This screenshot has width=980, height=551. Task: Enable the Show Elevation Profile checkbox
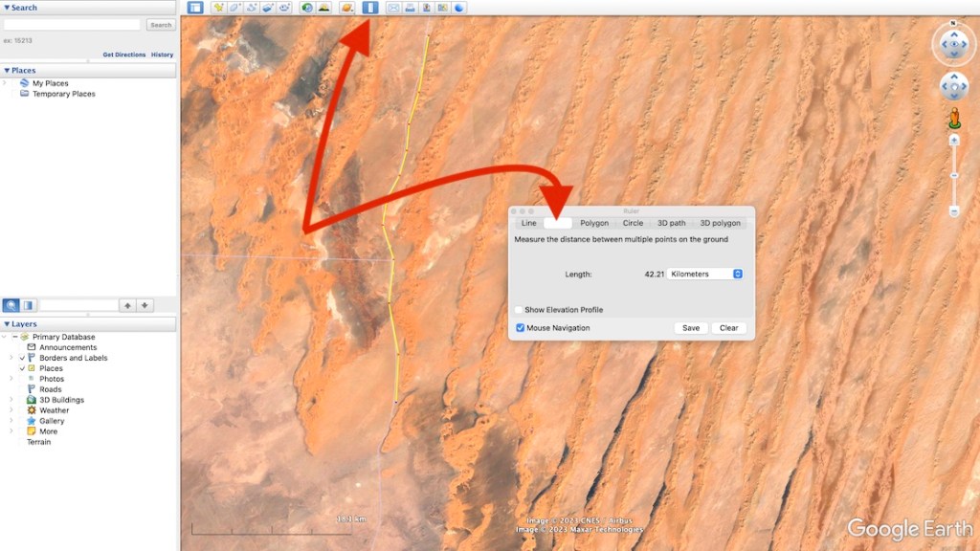click(520, 310)
